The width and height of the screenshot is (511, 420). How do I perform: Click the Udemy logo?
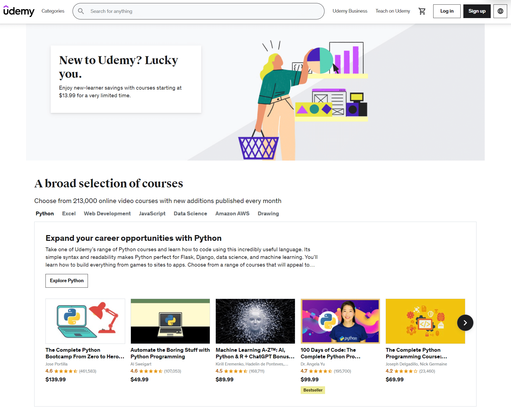tap(18, 11)
